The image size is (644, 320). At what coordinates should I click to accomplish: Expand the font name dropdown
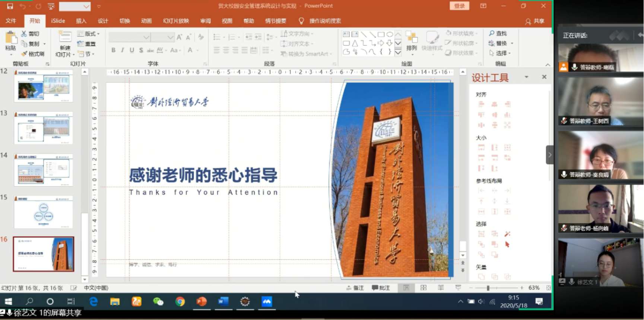click(x=146, y=37)
